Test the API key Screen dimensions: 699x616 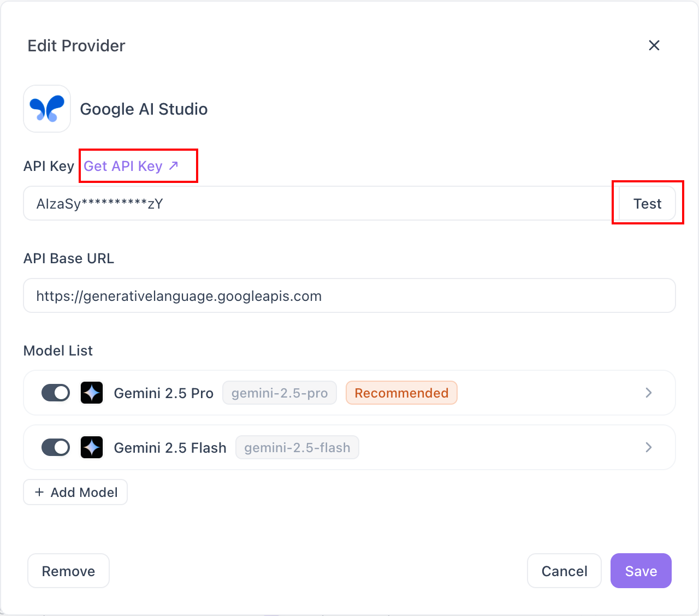click(x=647, y=204)
